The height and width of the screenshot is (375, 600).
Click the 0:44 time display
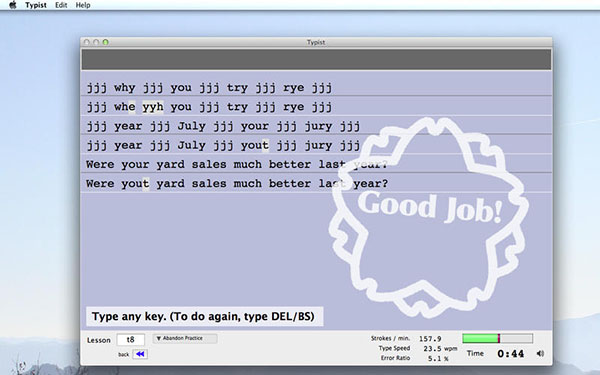(x=510, y=354)
